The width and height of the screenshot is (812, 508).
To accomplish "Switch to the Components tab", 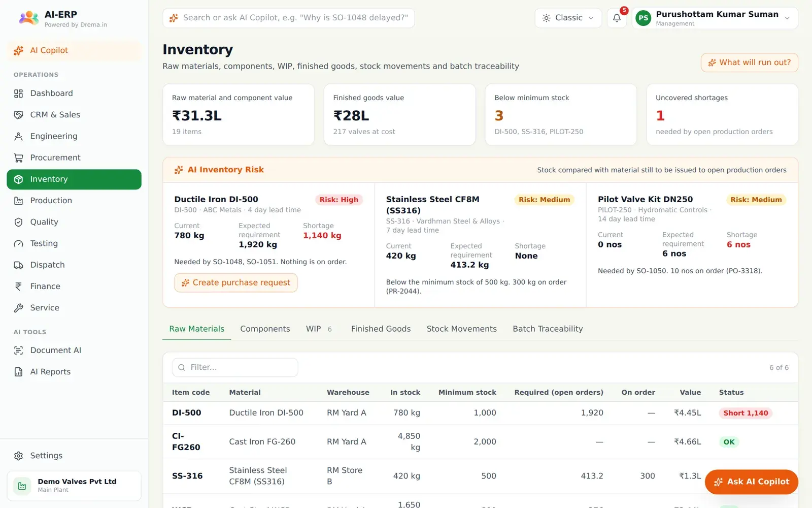I will click(265, 329).
